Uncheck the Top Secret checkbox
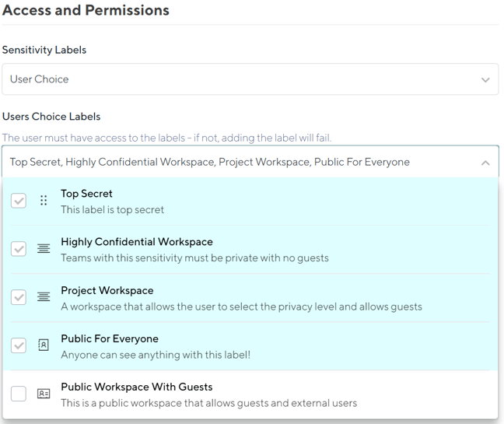Screen dimensions: 504x424 19,201
